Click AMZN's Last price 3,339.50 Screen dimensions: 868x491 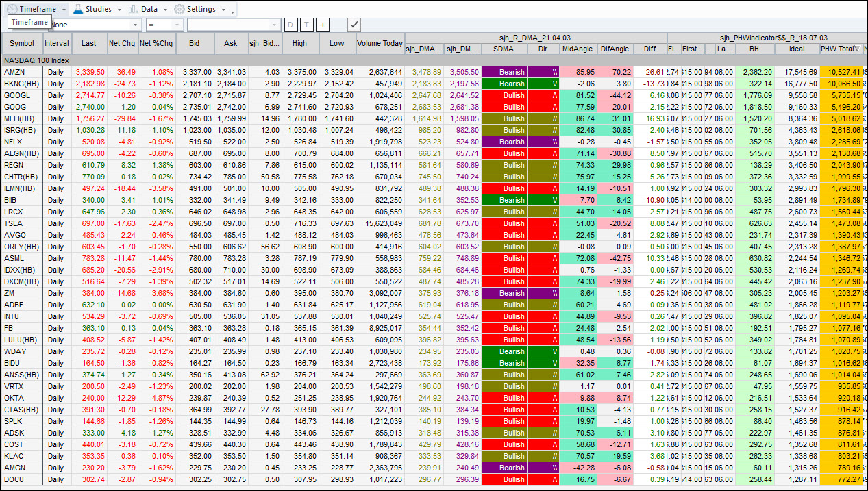tap(90, 72)
